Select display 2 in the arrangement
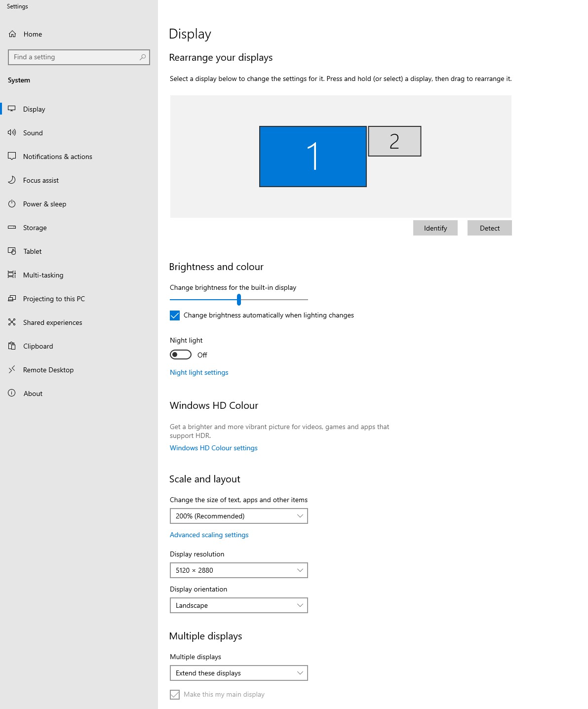The height and width of the screenshot is (709, 588). (x=394, y=141)
